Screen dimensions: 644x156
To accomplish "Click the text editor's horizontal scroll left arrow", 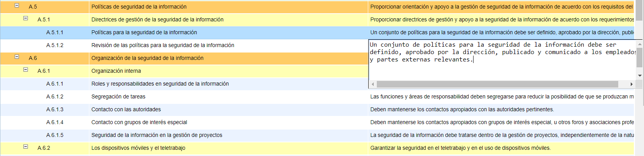I will pyautogui.click(x=373, y=84).
